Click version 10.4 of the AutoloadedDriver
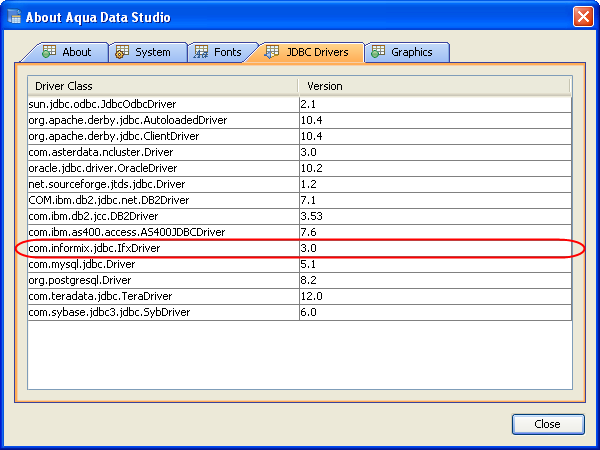Image resolution: width=600 pixels, height=450 pixels. pos(311,120)
